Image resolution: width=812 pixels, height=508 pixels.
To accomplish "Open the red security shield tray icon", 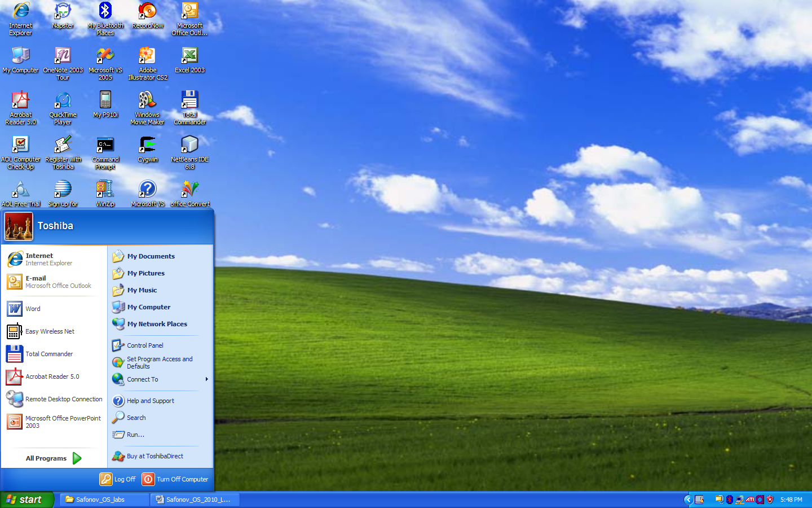I will click(770, 500).
